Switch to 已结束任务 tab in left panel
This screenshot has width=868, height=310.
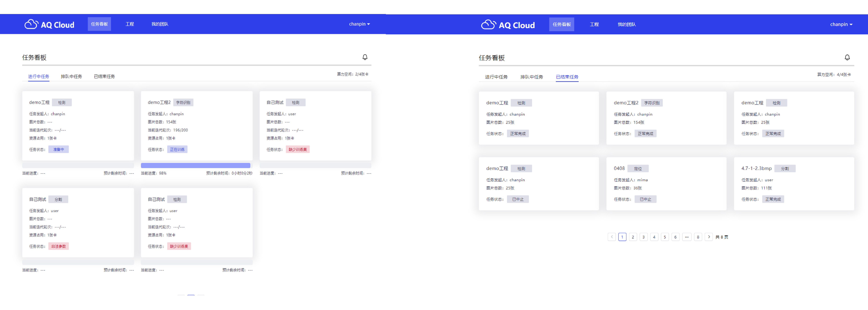click(104, 76)
